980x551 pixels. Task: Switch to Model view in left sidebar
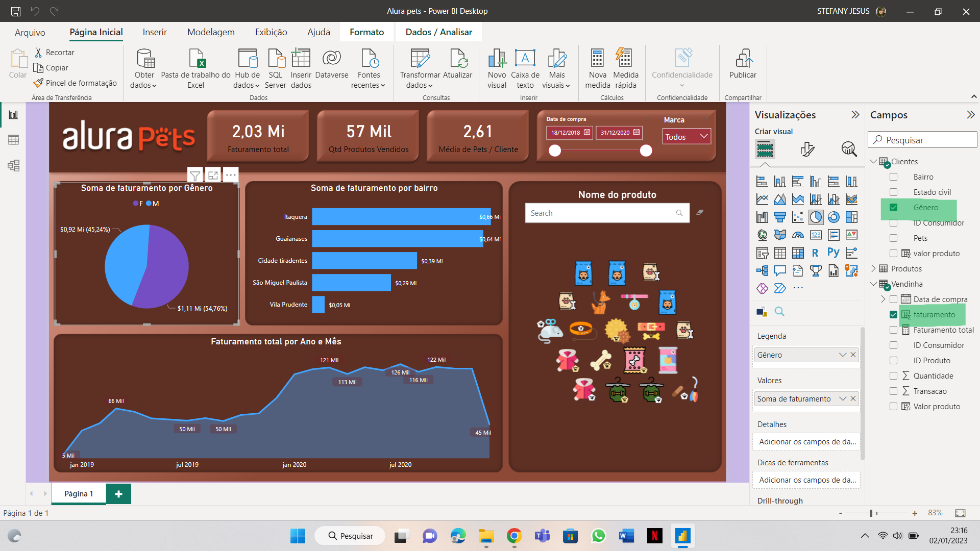coord(14,165)
